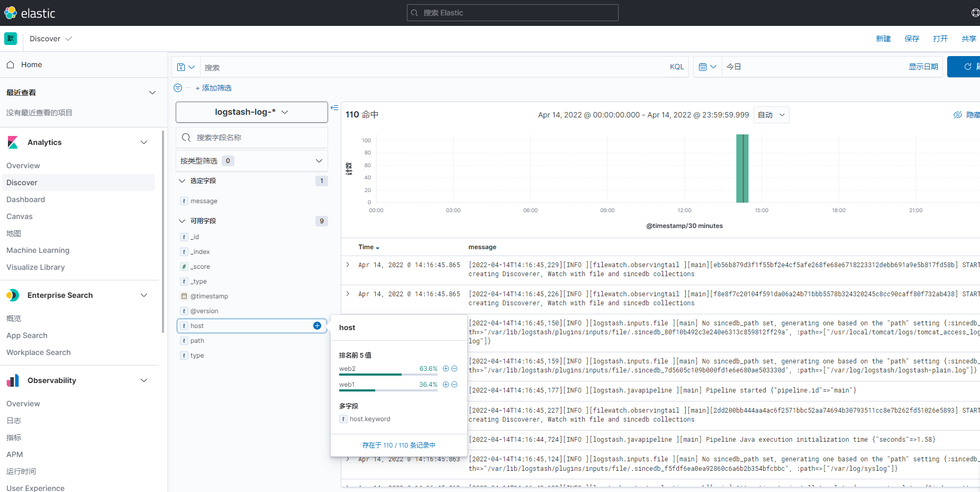Click @timestamp field calendar icon
980x492 pixels.
click(184, 296)
